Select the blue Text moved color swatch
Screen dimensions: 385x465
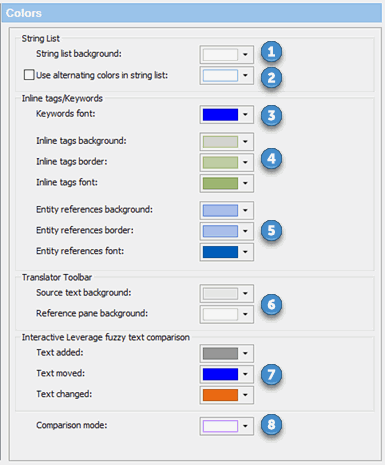click(x=220, y=374)
